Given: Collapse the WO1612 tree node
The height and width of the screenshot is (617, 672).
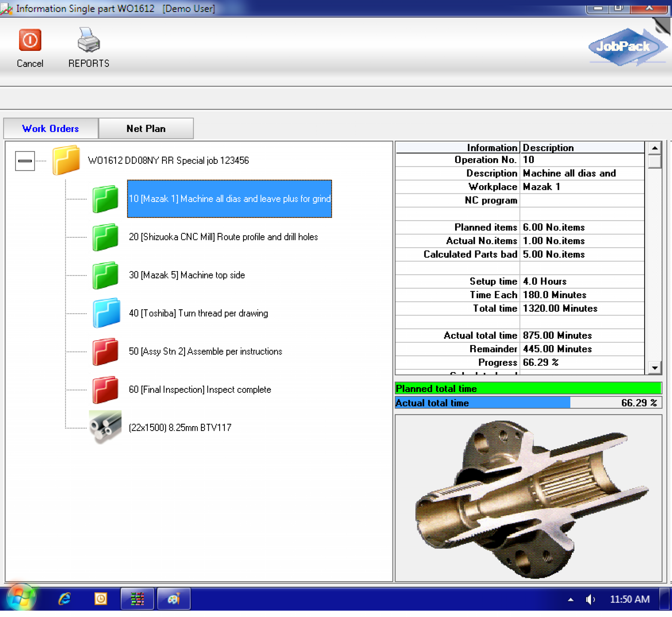Looking at the screenshot, I should click(24, 161).
